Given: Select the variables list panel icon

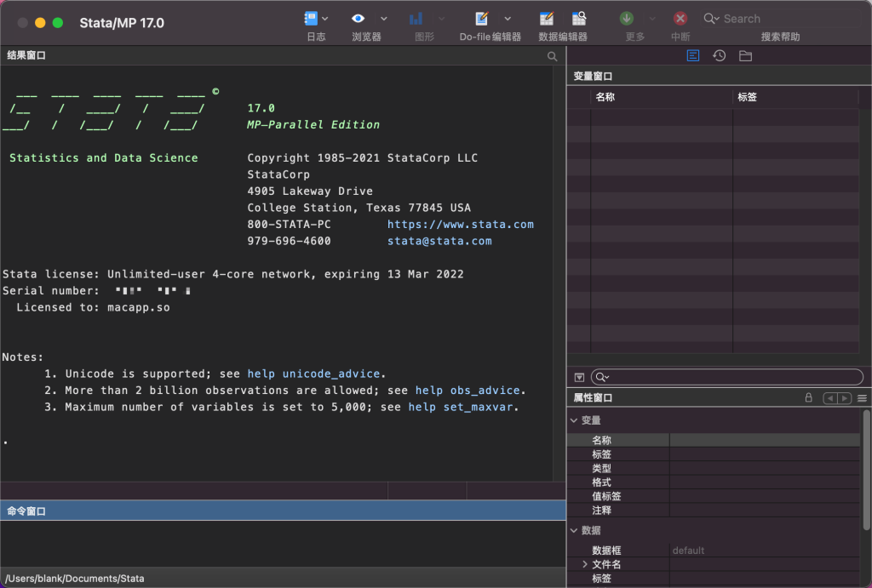Looking at the screenshot, I should pos(693,56).
